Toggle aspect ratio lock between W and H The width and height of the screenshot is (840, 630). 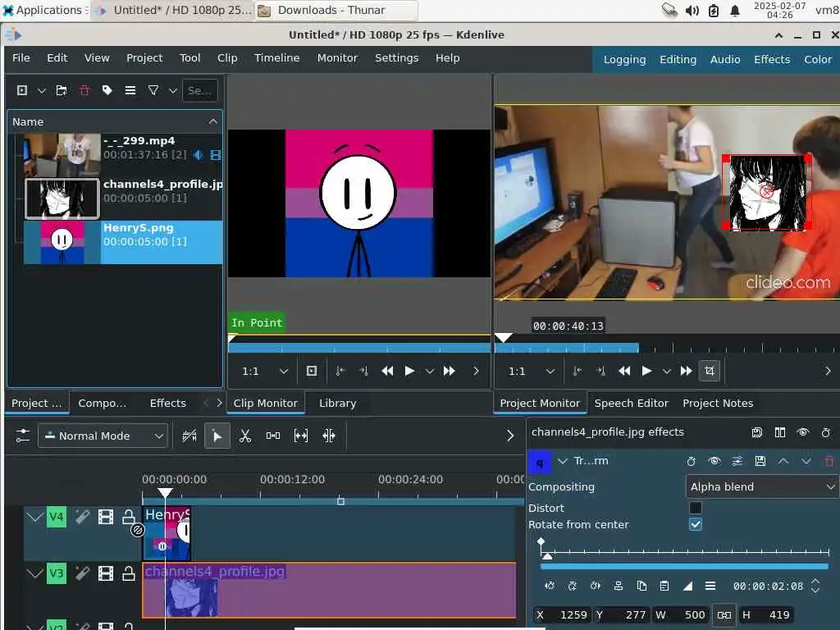[x=724, y=615]
